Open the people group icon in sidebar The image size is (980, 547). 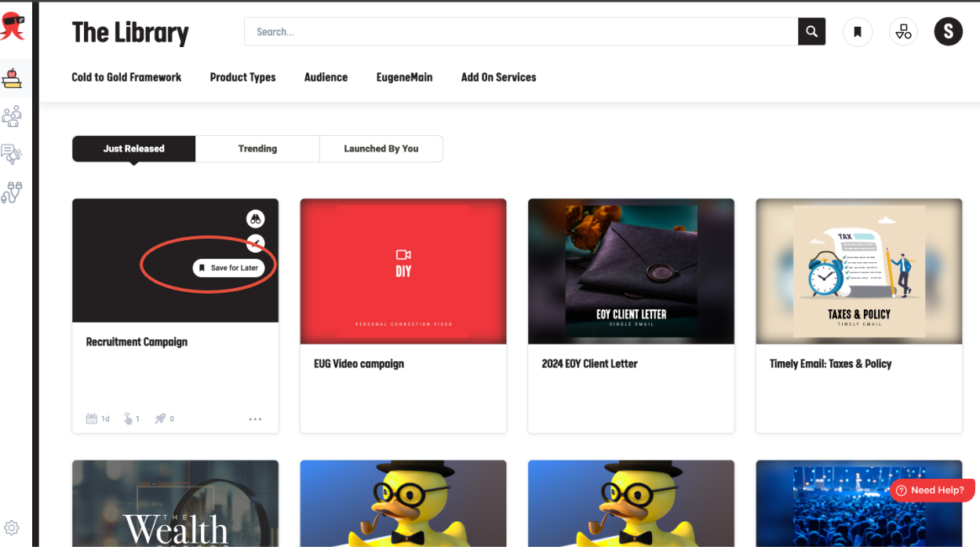[x=12, y=117]
